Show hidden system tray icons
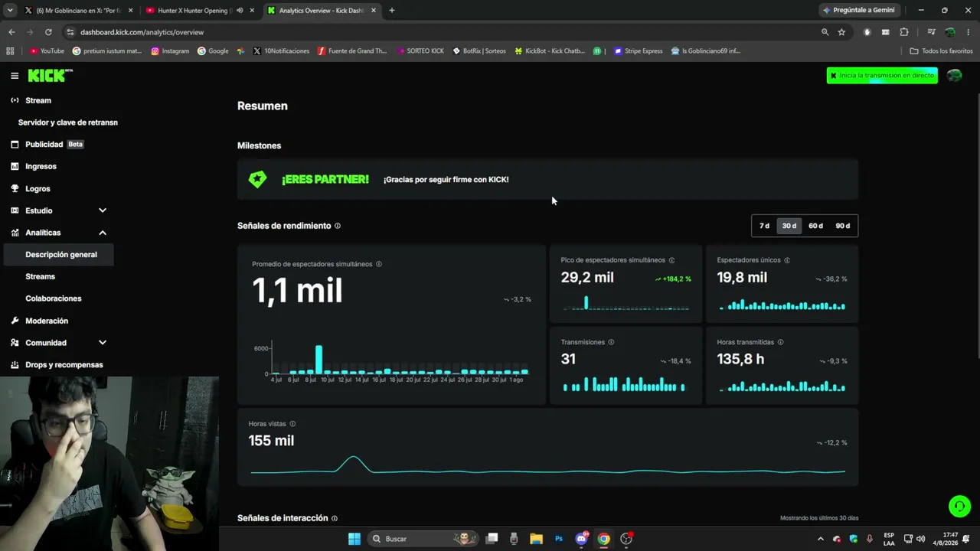The image size is (980, 551). [x=821, y=539]
